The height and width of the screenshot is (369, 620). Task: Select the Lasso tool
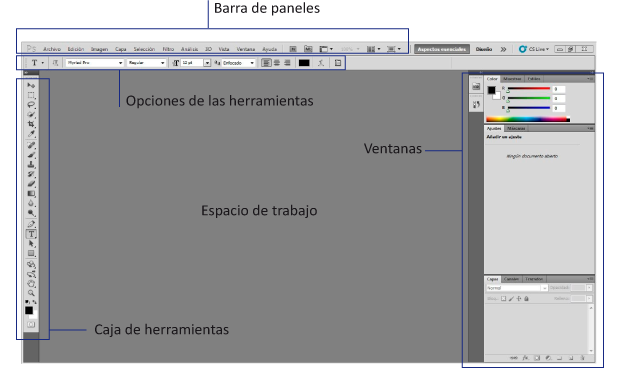pyautogui.click(x=31, y=105)
